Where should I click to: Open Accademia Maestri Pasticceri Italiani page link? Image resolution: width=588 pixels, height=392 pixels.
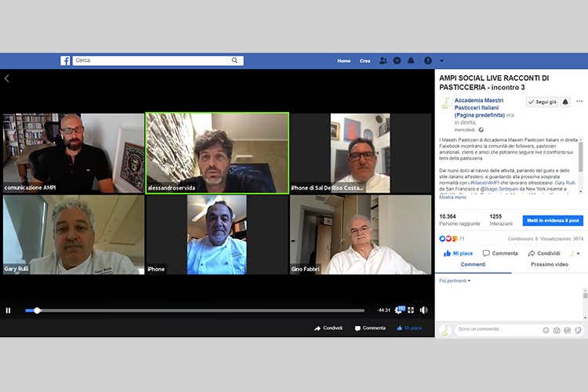click(480, 107)
